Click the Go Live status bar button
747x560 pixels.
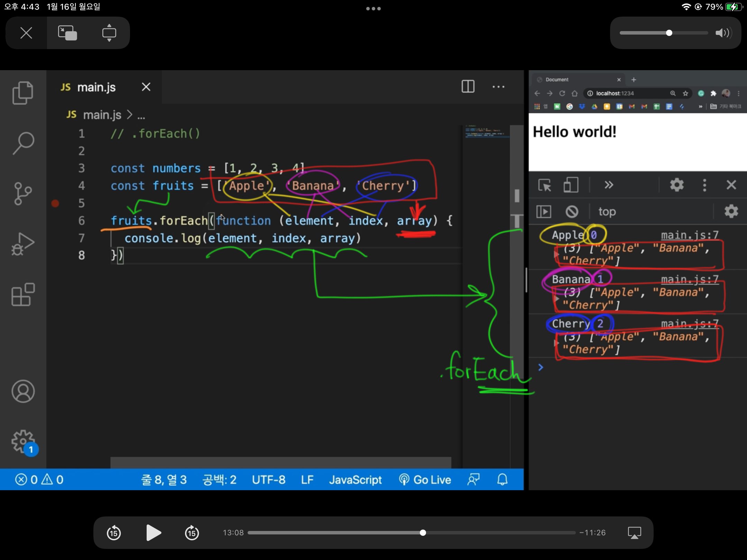pos(425,479)
